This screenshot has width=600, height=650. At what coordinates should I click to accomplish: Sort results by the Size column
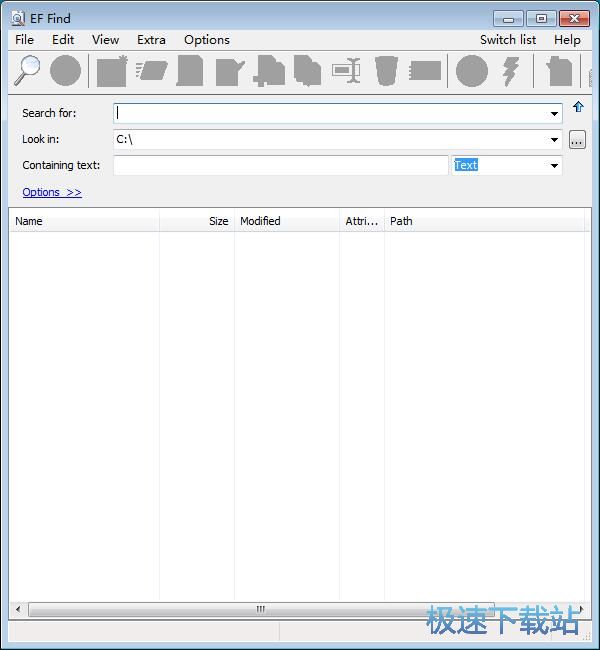tap(197, 221)
